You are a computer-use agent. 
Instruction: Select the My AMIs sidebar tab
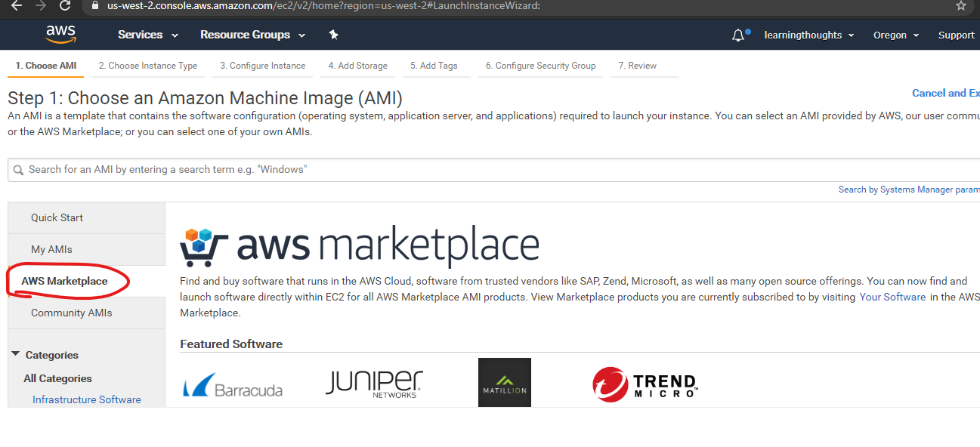click(x=87, y=249)
